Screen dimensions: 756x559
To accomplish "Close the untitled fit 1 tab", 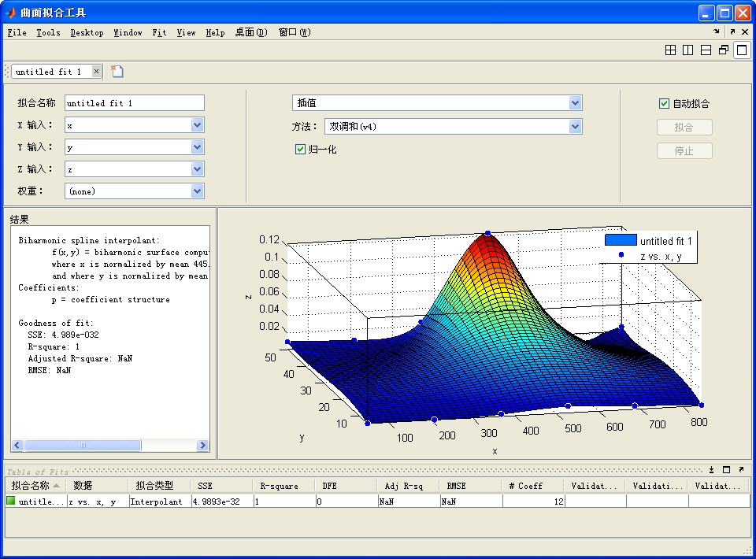I will click(x=96, y=72).
